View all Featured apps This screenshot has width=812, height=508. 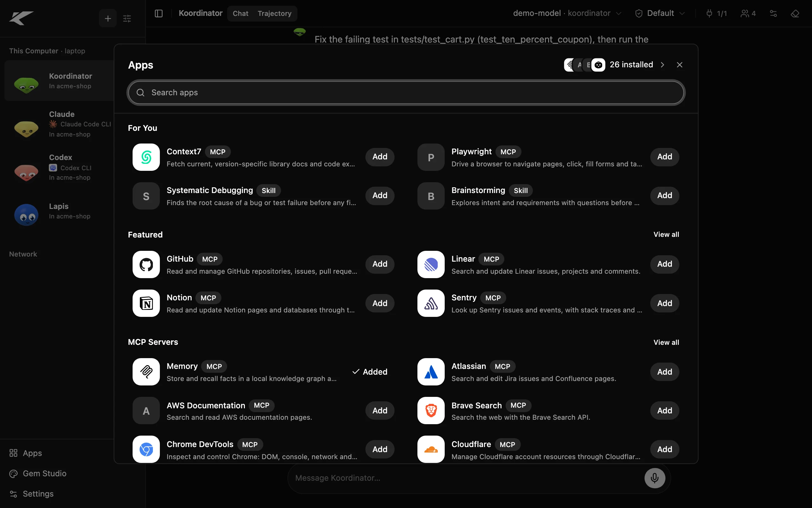[x=666, y=235]
